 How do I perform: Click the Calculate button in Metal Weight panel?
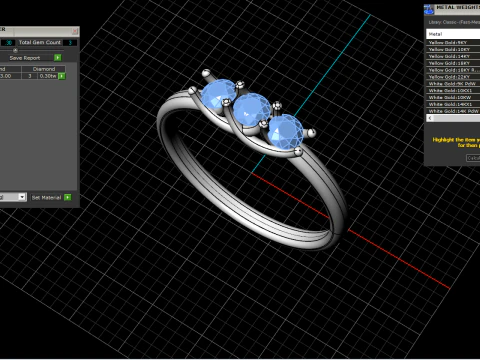pyautogui.click(x=473, y=158)
